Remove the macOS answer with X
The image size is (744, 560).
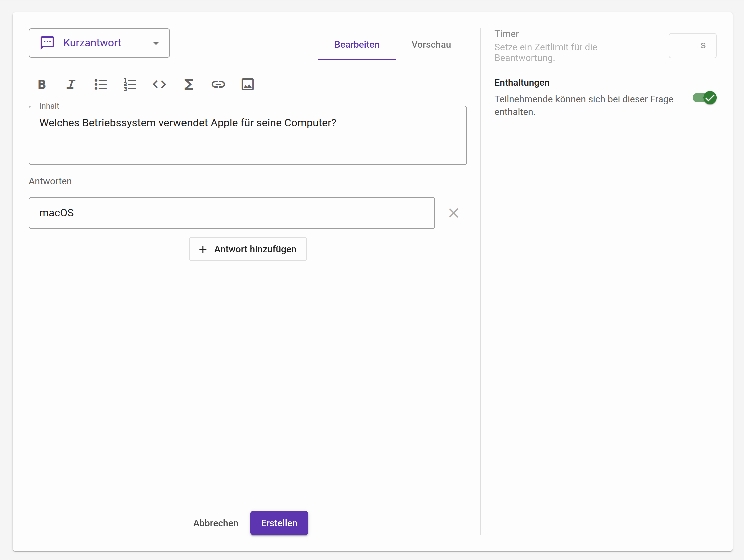[x=454, y=213]
